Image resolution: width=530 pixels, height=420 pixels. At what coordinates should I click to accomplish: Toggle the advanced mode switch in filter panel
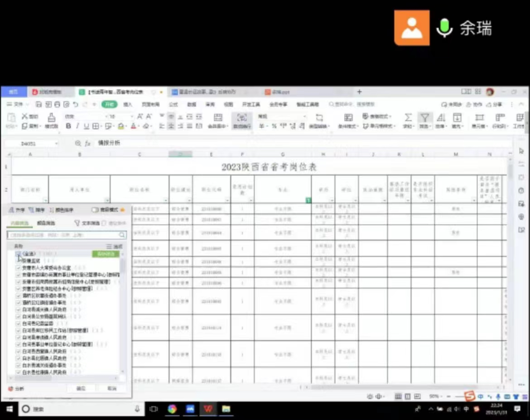point(95,210)
